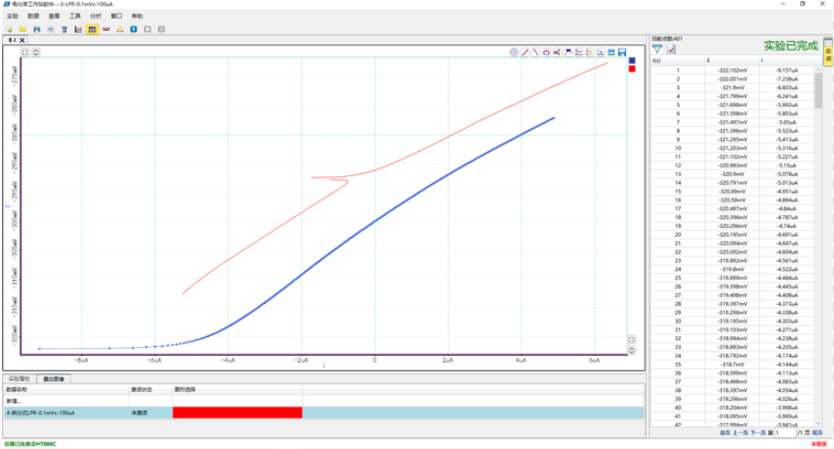Image resolution: width=834 pixels, height=449 pixels.
Task: Select the -7.238uA cell in row 2
Action: [x=787, y=79]
